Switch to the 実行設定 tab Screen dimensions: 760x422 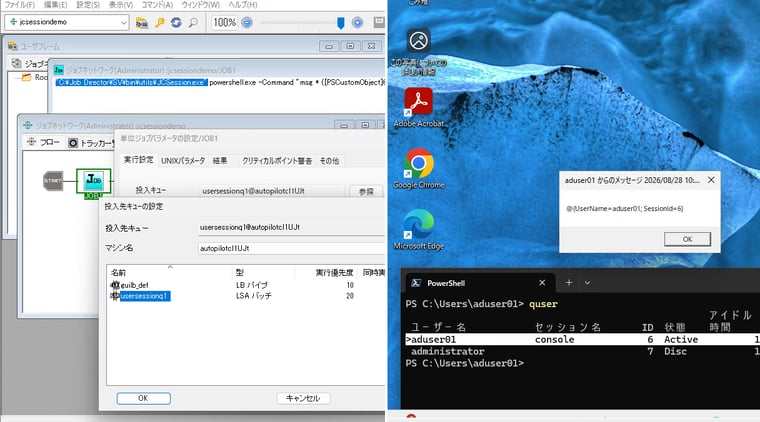click(x=138, y=160)
